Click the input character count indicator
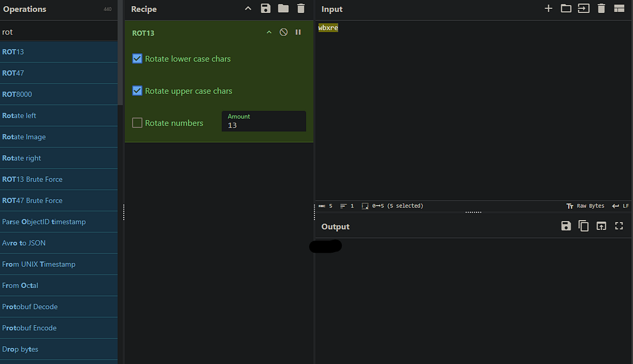 (x=325, y=206)
